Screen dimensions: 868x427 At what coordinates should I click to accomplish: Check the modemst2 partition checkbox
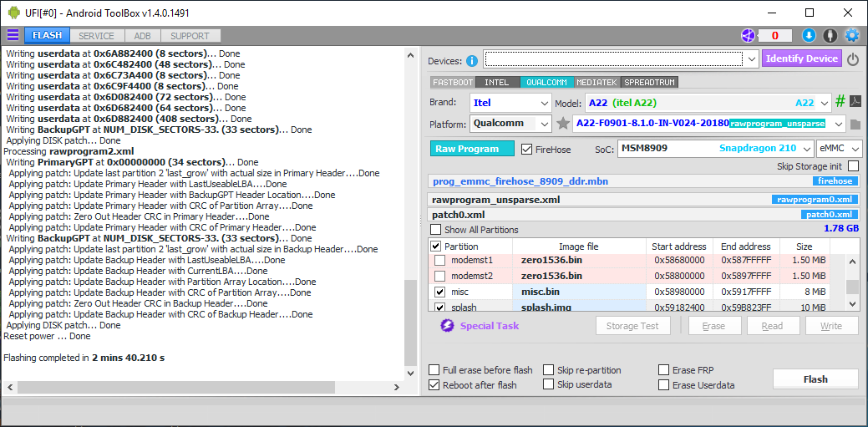point(439,276)
